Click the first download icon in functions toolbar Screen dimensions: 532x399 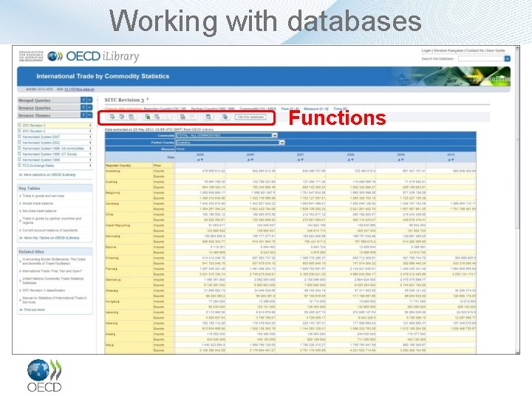[112, 117]
